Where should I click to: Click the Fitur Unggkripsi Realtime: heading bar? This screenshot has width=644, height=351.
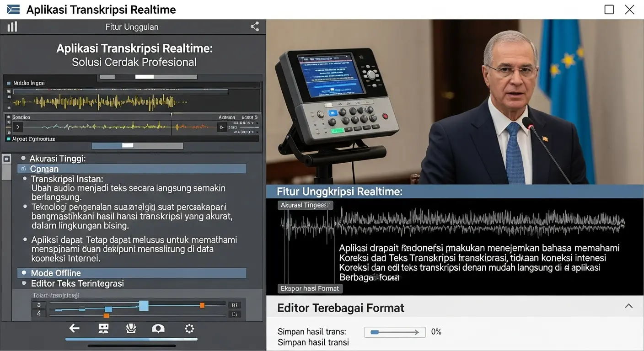(455, 191)
